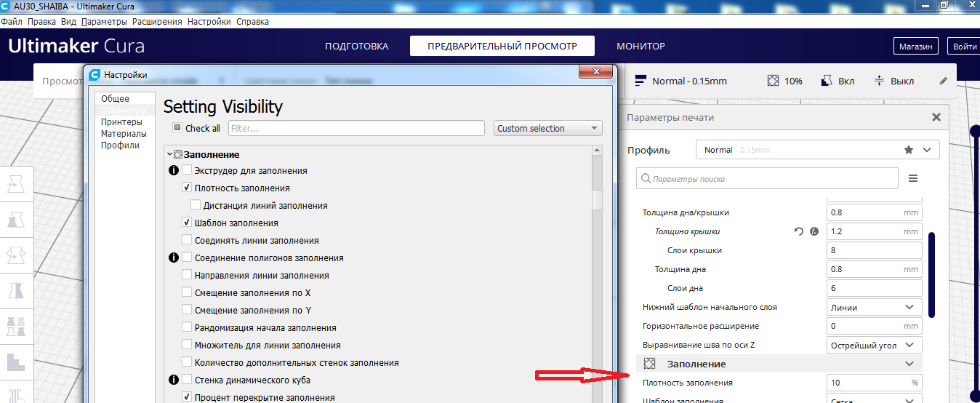
Task: Enable Дистанция линий заполнения visibility
Action: (x=196, y=205)
